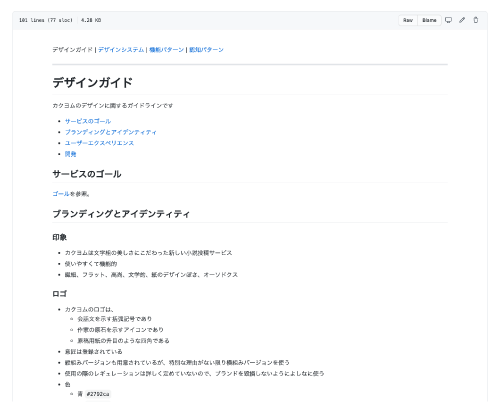Click the bullet mentioning アイコンであり
Viewport: 500px width, 402px height.
pyautogui.click(x=120, y=330)
